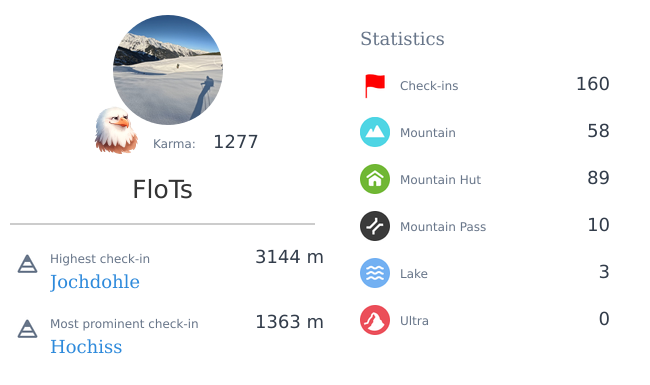Click the 3144 m elevation value
The image size is (650, 385).
click(289, 257)
